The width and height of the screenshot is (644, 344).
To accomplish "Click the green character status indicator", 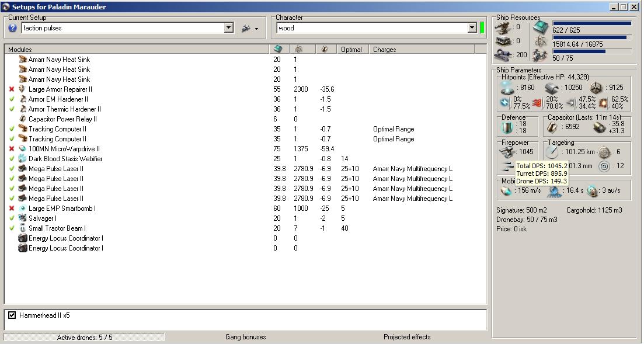I will pos(482,28).
